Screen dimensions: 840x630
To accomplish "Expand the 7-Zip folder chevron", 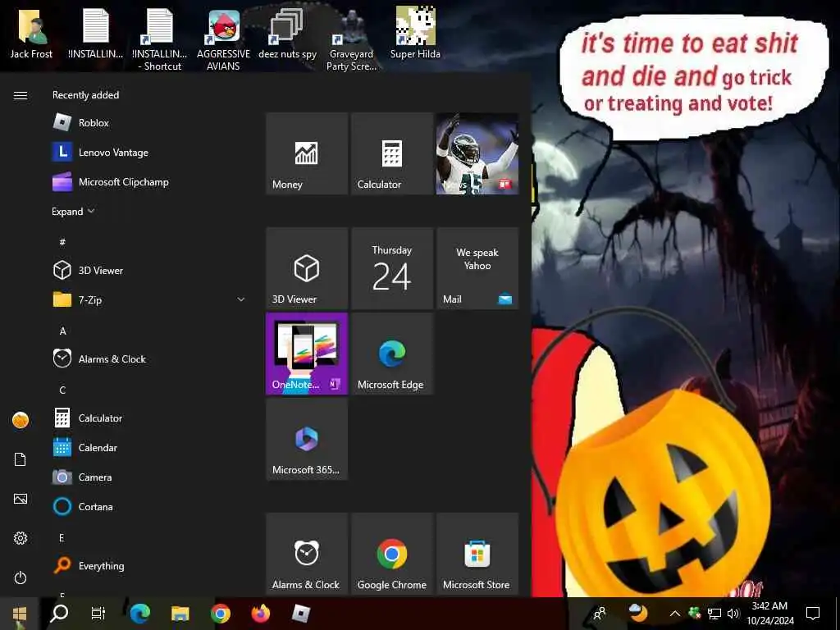I will click(241, 299).
